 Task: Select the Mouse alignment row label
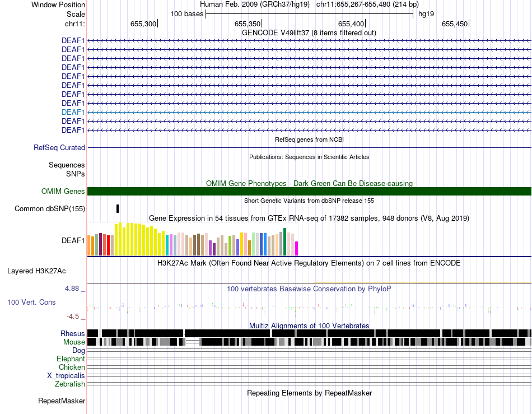coord(74,342)
